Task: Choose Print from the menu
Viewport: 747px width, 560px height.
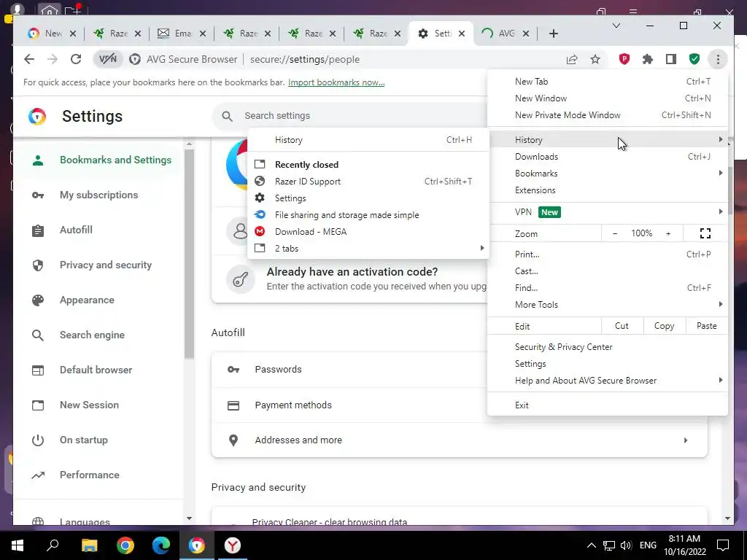Action: click(x=608, y=254)
